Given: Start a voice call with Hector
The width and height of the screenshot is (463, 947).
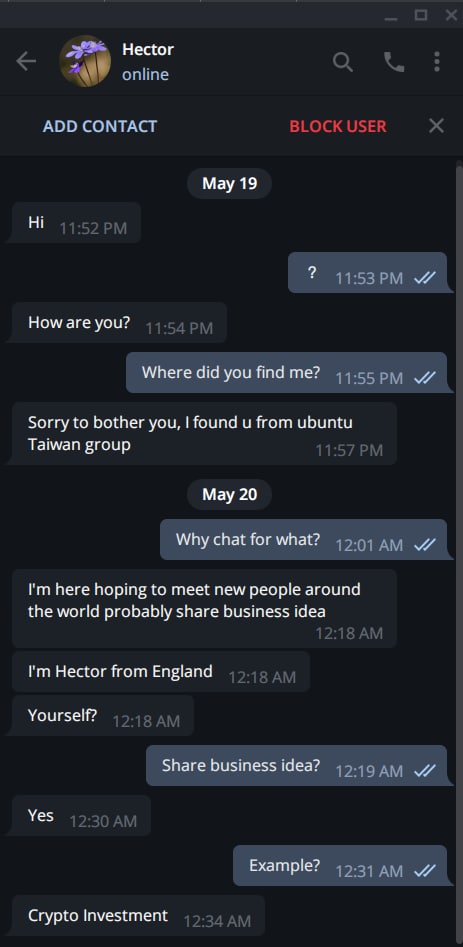Looking at the screenshot, I should click(x=394, y=62).
